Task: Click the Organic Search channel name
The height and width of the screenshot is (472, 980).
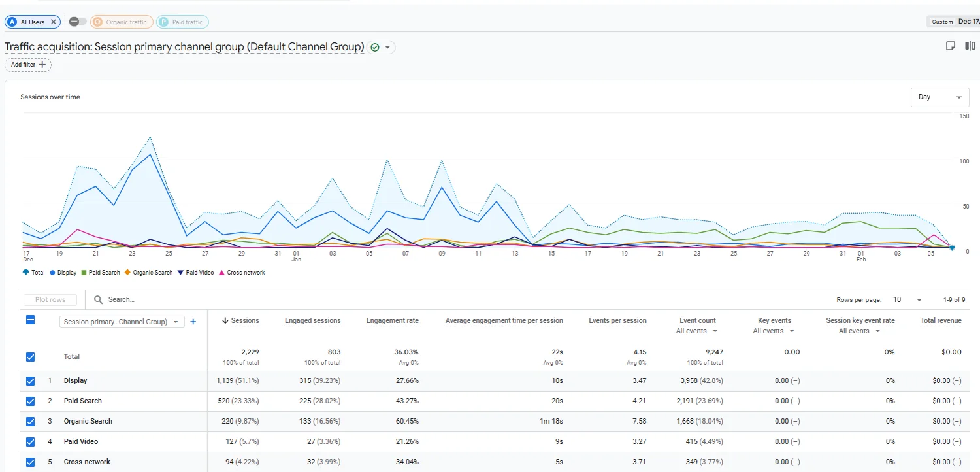Action: tap(88, 422)
